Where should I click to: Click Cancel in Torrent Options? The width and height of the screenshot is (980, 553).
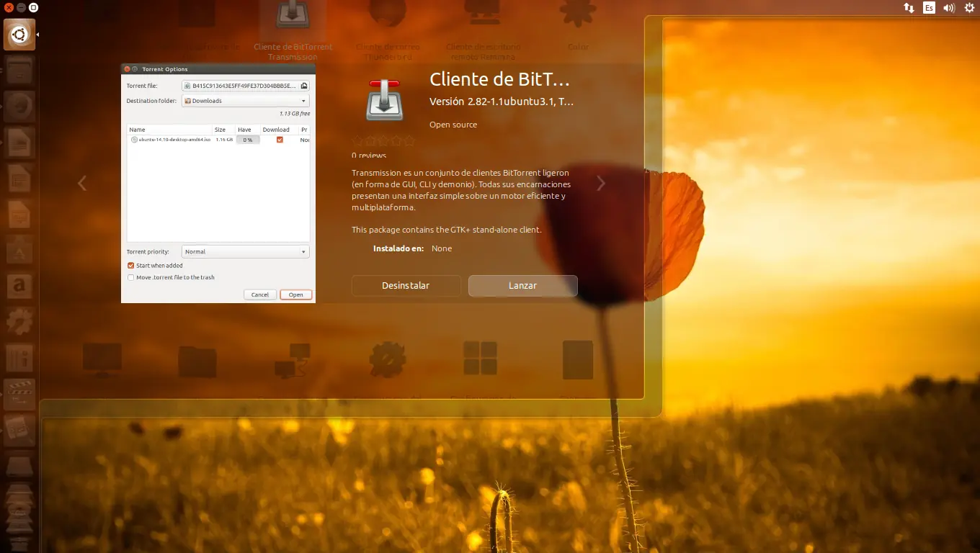(260, 295)
